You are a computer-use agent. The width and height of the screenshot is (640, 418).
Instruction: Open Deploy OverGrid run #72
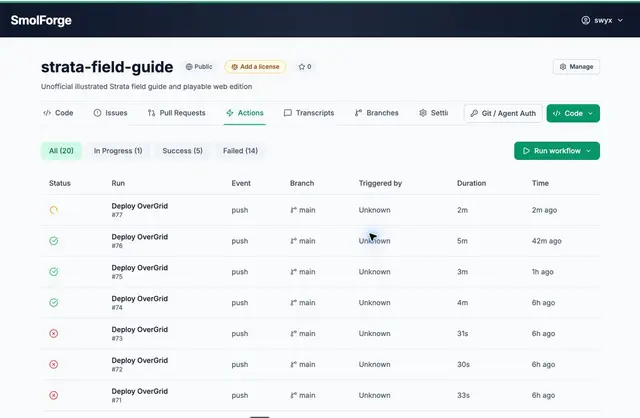pyautogui.click(x=140, y=361)
